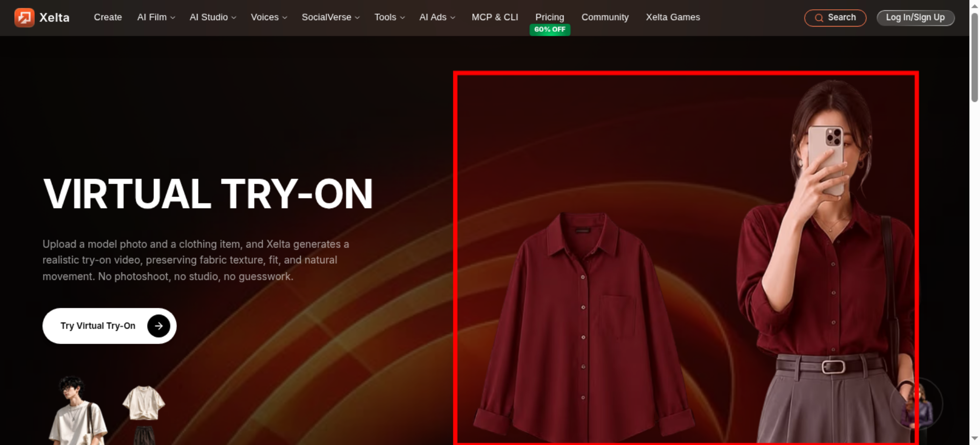This screenshot has height=445, width=980.
Task: Expand the Tools dropdown
Action: click(x=390, y=17)
